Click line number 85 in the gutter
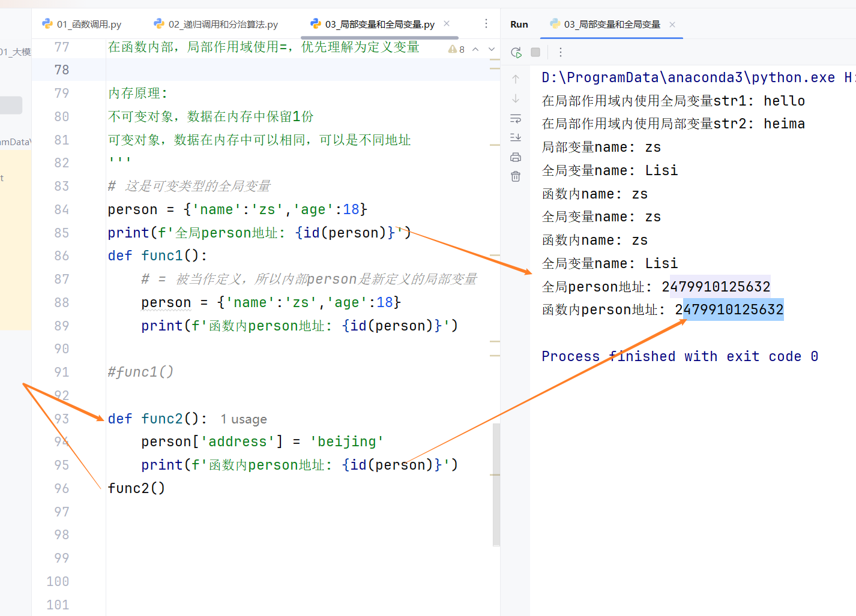 click(x=61, y=233)
